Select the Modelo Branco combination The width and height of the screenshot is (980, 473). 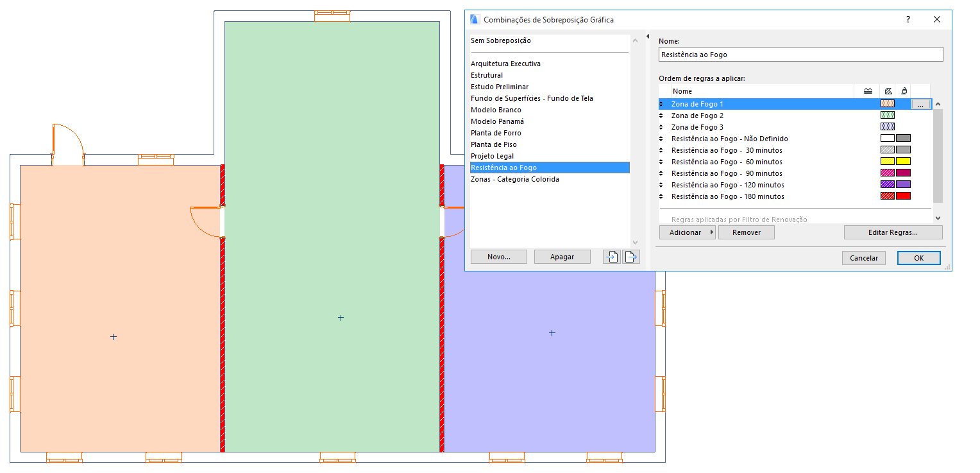tap(496, 110)
